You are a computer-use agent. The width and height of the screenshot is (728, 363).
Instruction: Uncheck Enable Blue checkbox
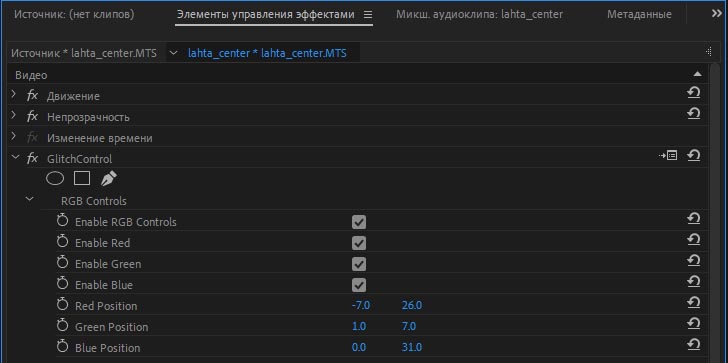(x=359, y=285)
